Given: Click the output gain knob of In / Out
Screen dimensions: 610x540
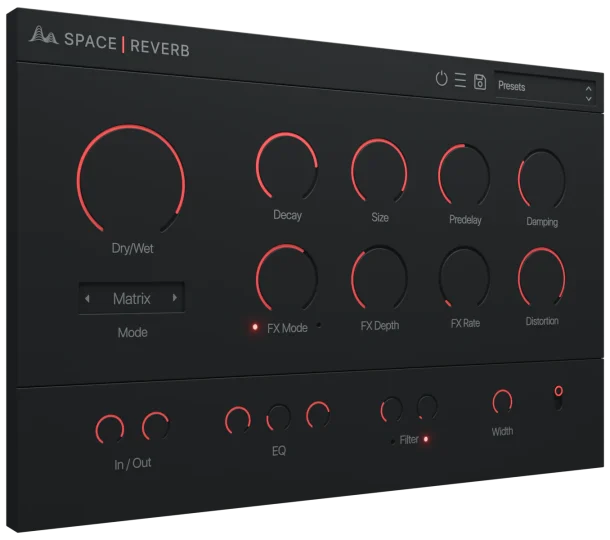Looking at the screenshot, I should point(156,426).
